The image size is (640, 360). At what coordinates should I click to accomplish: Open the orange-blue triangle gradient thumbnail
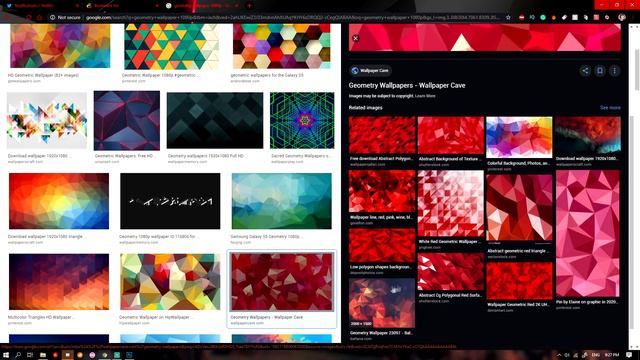click(59, 201)
